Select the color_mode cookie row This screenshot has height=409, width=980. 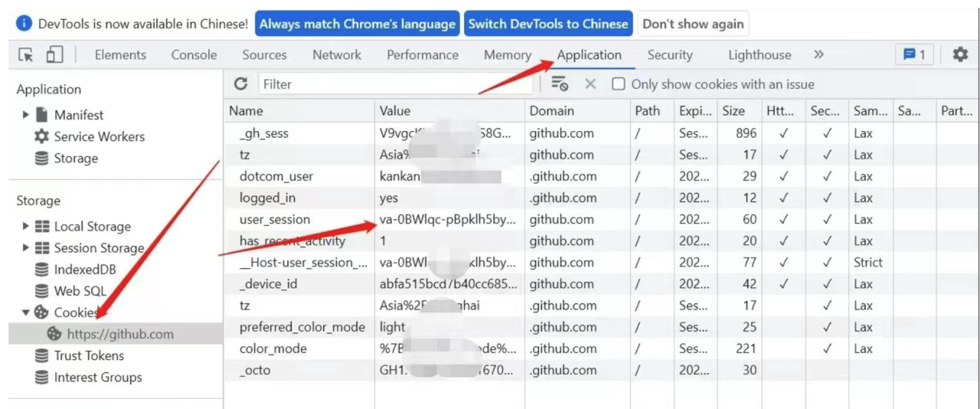click(601, 348)
